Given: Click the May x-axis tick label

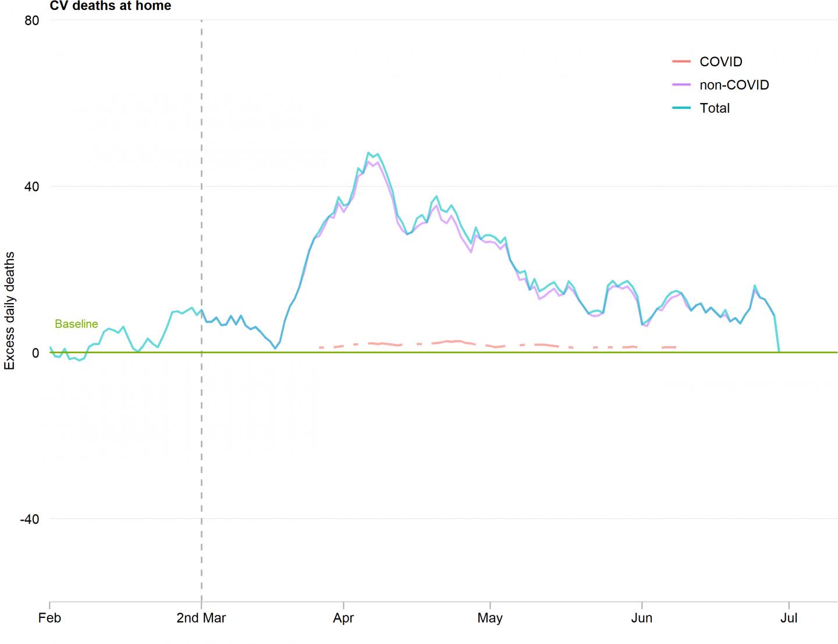Looking at the screenshot, I should coord(490,618).
